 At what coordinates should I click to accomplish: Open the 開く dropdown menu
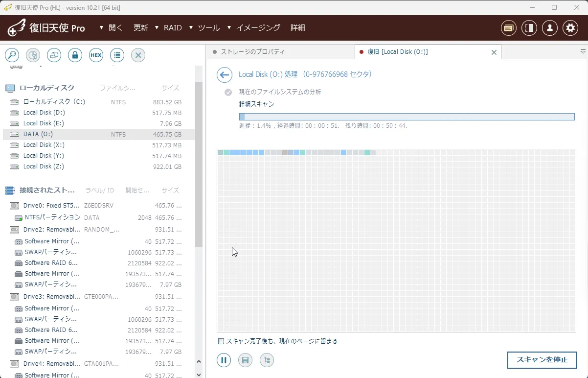(111, 28)
